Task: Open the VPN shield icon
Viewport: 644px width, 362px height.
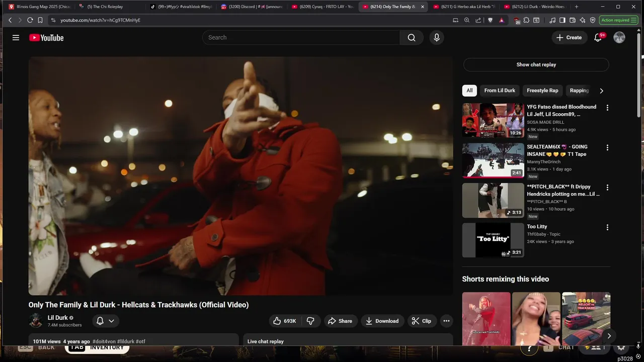Action: pos(593,20)
